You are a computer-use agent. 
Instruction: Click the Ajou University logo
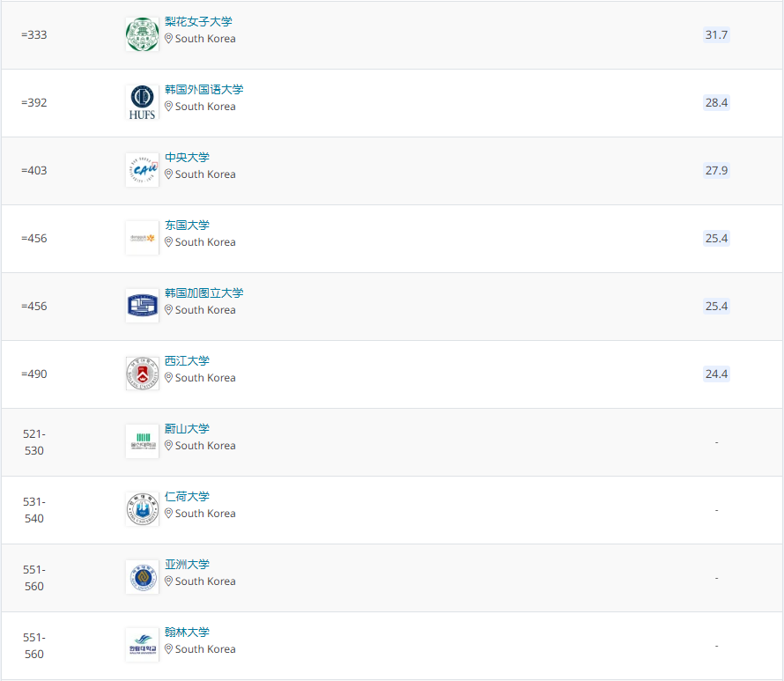tap(142, 577)
